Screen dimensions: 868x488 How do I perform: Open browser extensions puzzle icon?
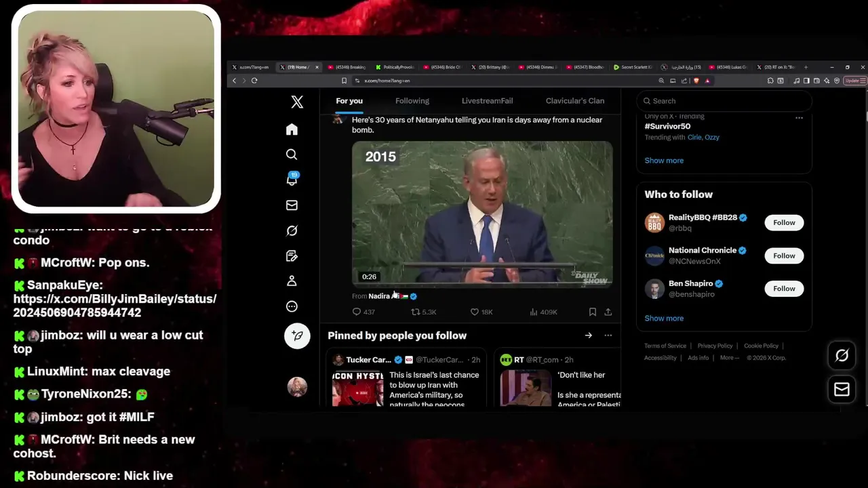(770, 81)
